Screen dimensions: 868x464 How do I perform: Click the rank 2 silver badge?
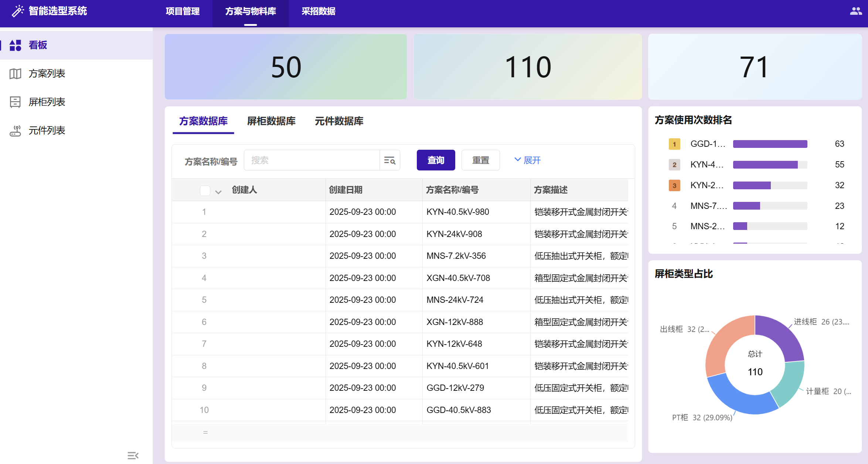coord(674,165)
